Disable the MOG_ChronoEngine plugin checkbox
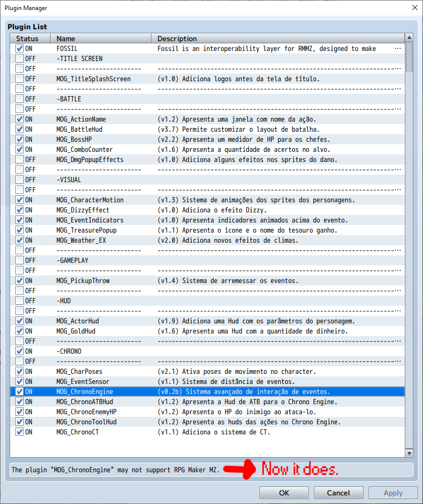 coord(19,391)
